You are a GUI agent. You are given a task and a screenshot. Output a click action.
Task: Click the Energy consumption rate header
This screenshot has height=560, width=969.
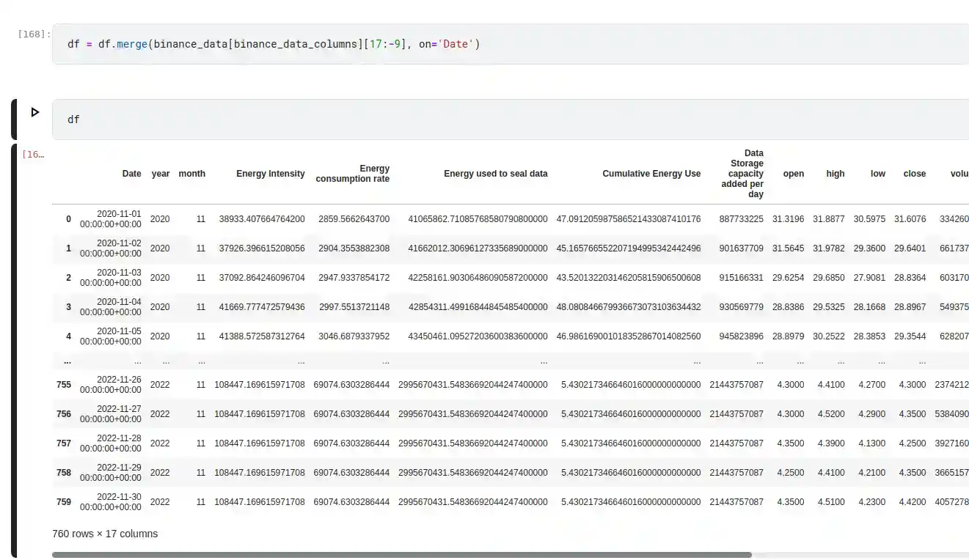click(353, 174)
